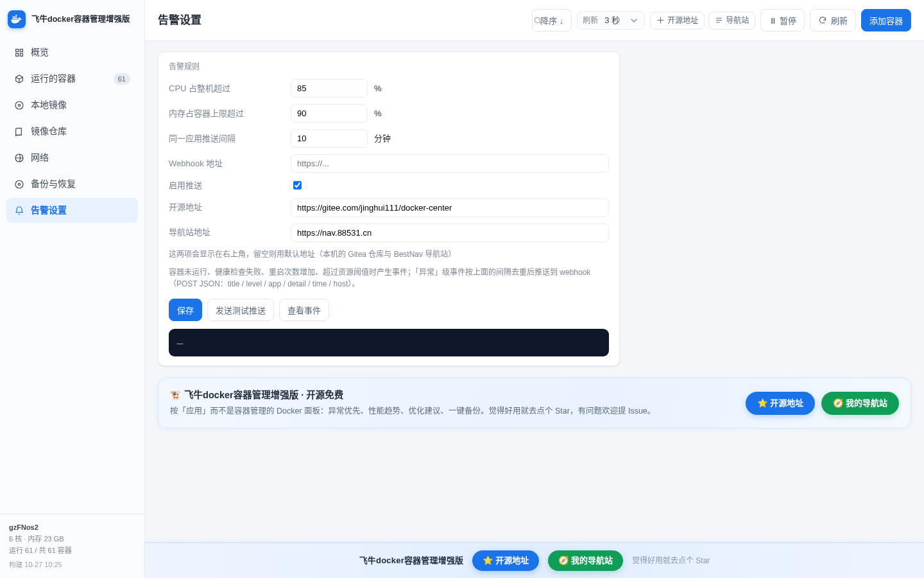Click the Docker whale logo icon
Viewport: 924px width, 578px height.
(17, 19)
